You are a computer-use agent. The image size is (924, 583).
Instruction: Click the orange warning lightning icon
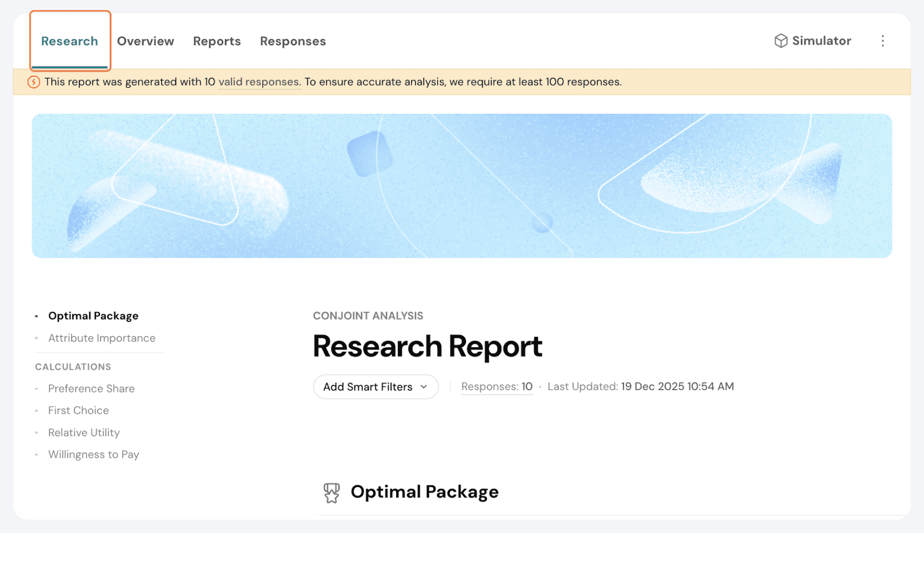(34, 82)
